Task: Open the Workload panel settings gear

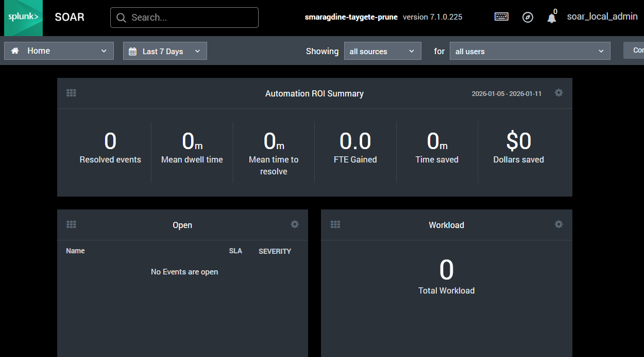Action: pos(558,224)
